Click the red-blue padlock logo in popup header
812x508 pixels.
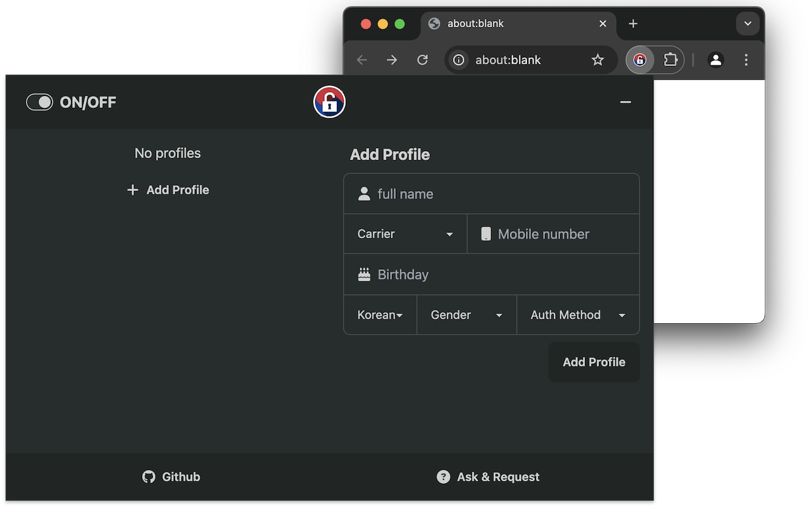329,102
